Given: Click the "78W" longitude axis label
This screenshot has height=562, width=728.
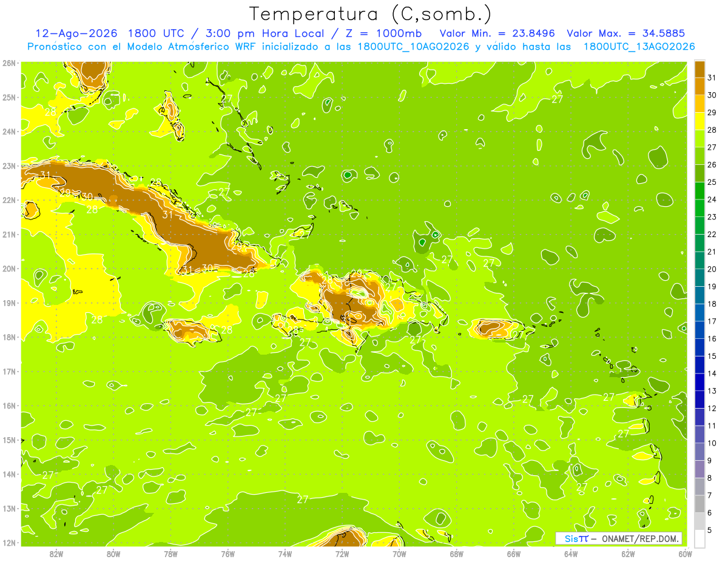Looking at the screenshot, I should (170, 554).
